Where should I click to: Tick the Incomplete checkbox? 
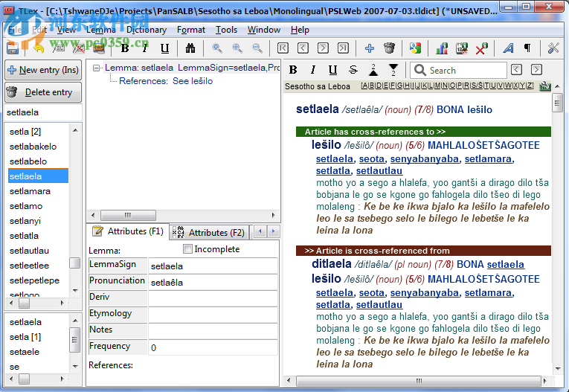coord(187,249)
